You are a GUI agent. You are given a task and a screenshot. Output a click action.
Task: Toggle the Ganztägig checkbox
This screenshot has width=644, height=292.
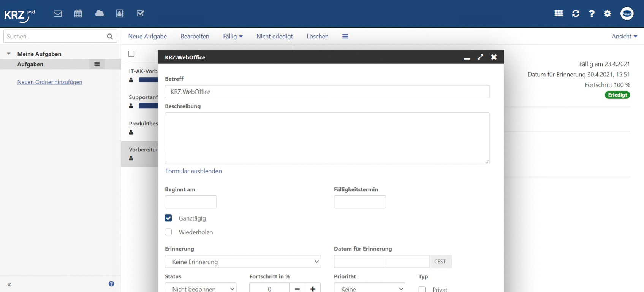168,218
